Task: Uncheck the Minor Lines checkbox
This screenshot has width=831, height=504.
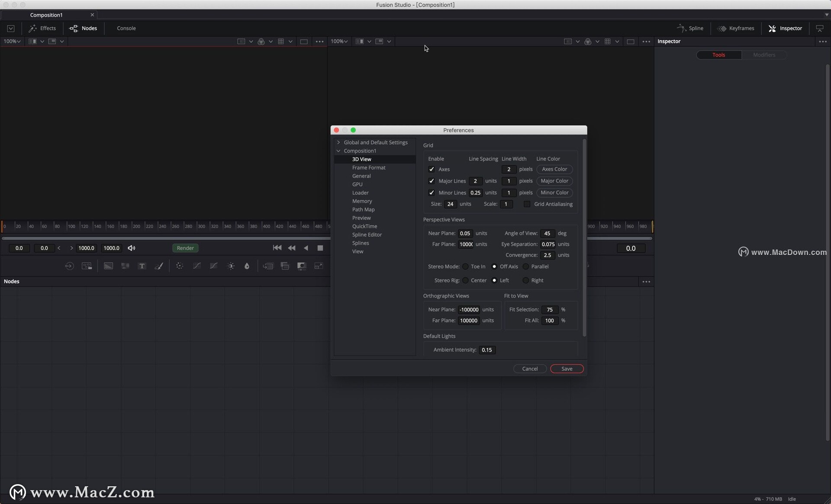Action: (432, 193)
